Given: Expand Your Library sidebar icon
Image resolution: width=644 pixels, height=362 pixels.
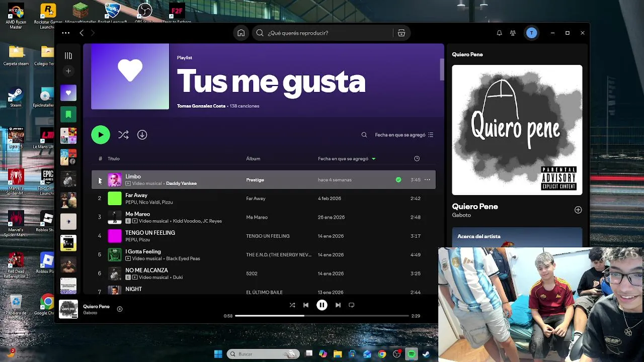Looking at the screenshot, I should pos(68,56).
